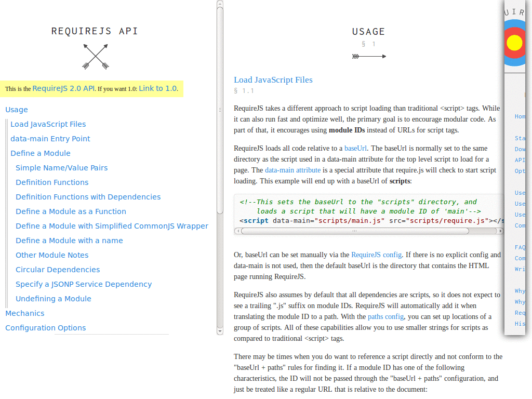This screenshot has height=399, width=532.
Task: Open Definition Functions with Dependencies
Action: 88,197
